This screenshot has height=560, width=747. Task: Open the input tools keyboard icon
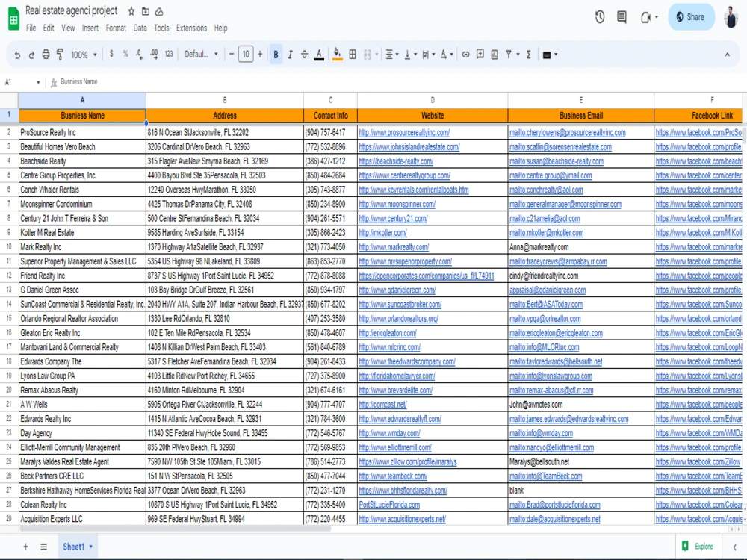[x=550, y=55]
